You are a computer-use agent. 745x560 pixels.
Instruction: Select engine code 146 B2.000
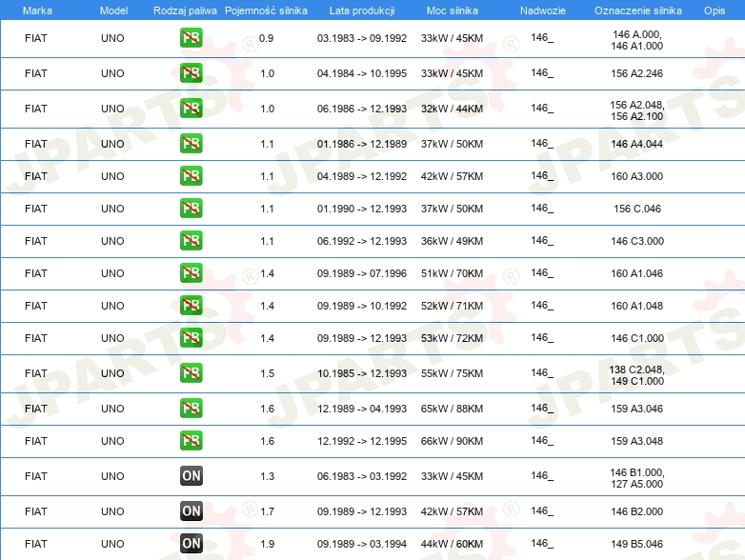pyautogui.click(x=637, y=511)
